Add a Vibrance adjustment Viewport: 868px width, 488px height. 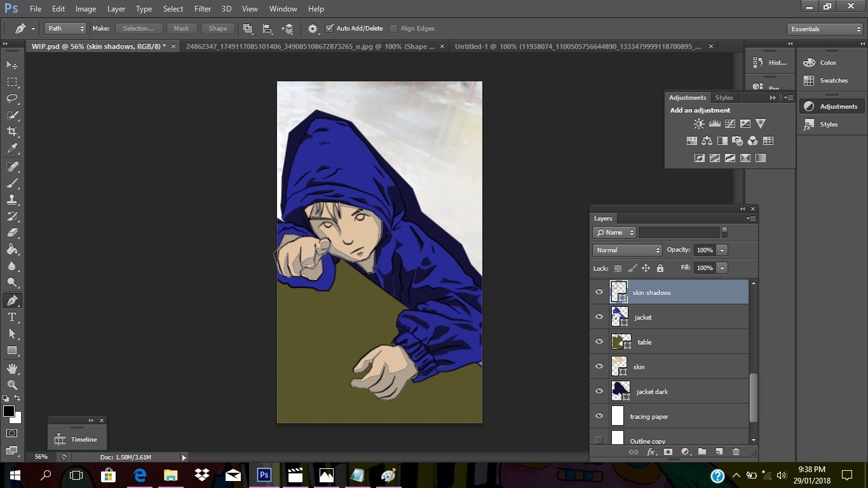(761, 124)
